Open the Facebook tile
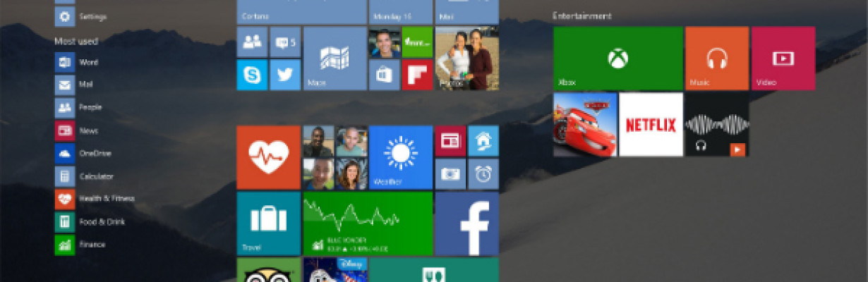Image resolution: width=868 pixels, height=282 pixels. pyautogui.click(x=466, y=223)
